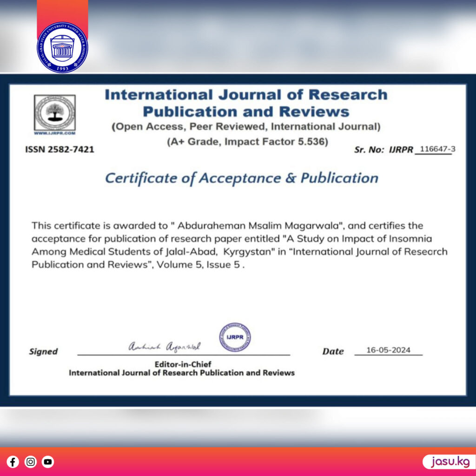
Task: Click the 'A+ Grade, Impact Factor 5.536' line
Action: 247,142
